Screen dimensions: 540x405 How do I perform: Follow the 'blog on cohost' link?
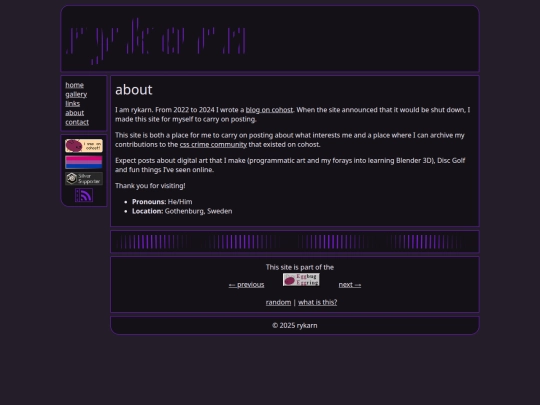coord(269,110)
